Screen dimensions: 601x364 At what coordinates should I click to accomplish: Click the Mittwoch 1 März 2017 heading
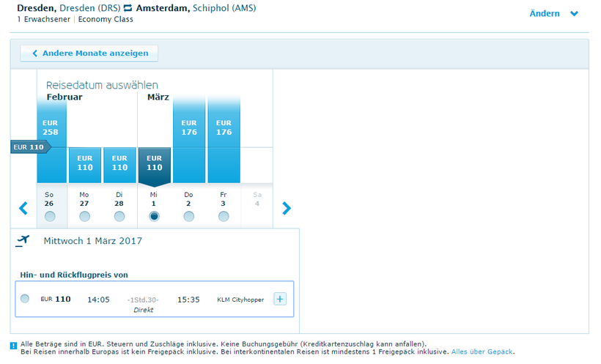coord(93,241)
